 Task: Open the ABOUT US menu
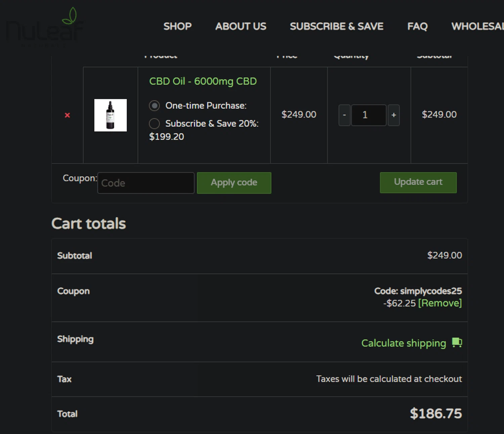point(241,26)
